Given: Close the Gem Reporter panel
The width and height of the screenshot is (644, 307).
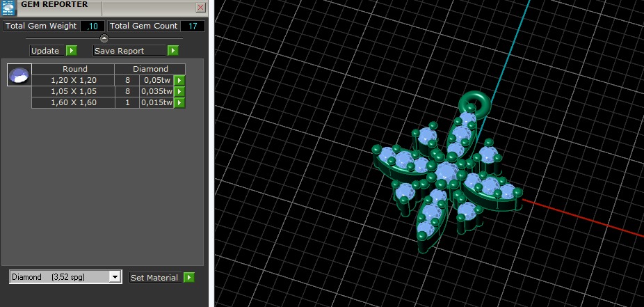Looking at the screenshot, I should pyautogui.click(x=200, y=7).
